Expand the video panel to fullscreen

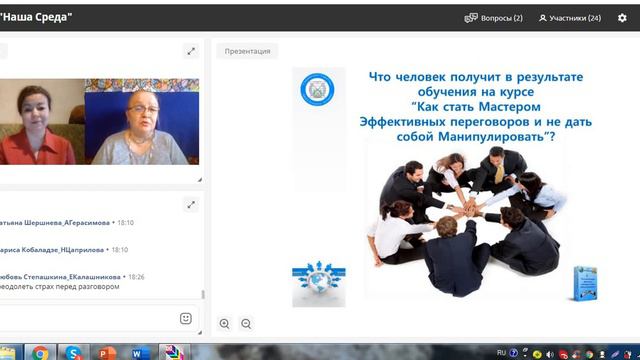tap(191, 51)
